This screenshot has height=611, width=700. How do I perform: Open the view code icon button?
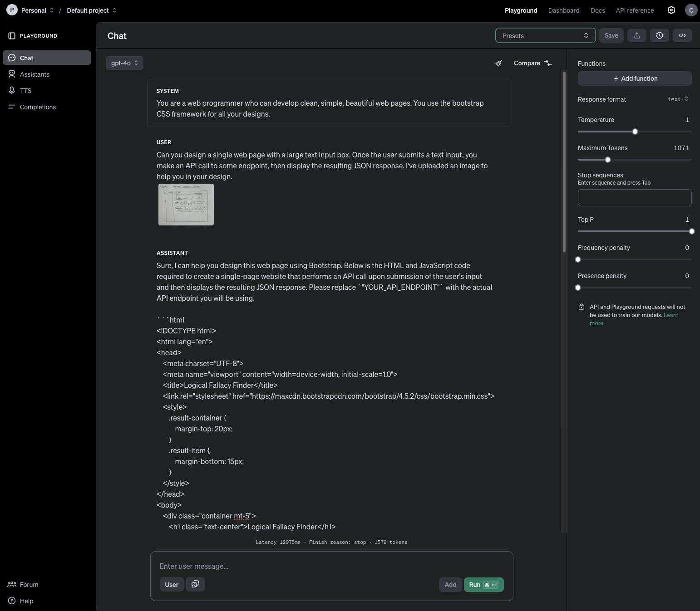(682, 35)
